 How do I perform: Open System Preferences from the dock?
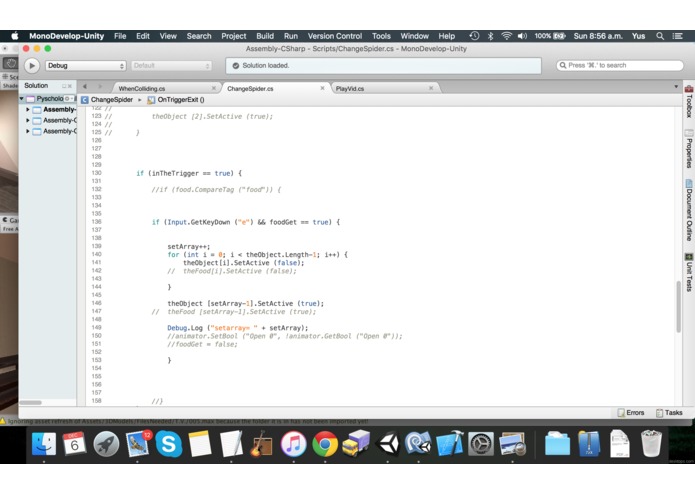pyautogui.click(x=481, y=444)
